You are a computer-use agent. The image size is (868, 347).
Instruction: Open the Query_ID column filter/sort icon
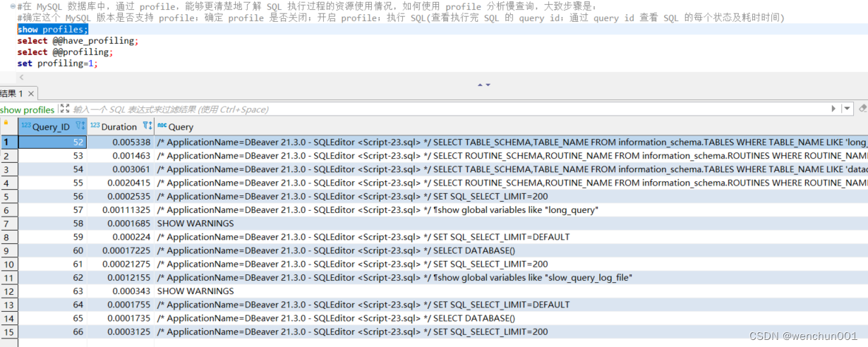[80, 126]
